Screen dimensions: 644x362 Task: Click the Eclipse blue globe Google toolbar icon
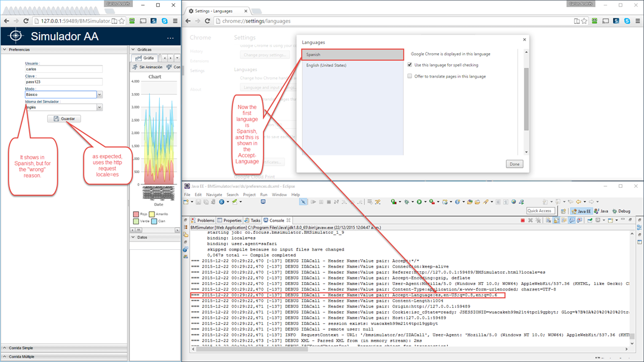[222, 202]
